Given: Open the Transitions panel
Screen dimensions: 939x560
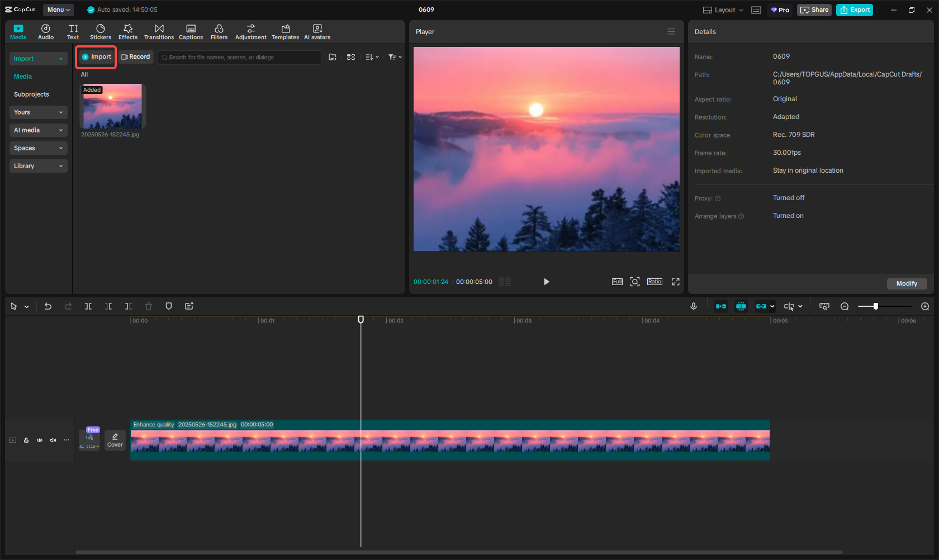Looking at the screenshot, I should click(x=159, y=32).
